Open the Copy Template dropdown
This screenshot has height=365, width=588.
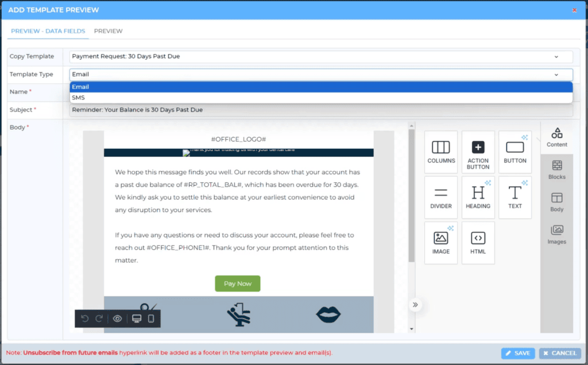coord(321,56)
